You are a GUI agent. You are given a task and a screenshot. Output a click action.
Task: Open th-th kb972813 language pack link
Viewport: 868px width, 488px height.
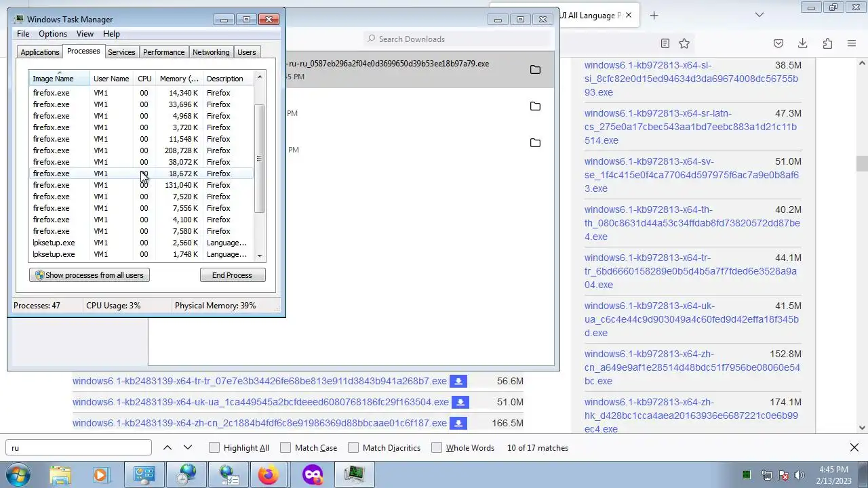pos(692,223)
